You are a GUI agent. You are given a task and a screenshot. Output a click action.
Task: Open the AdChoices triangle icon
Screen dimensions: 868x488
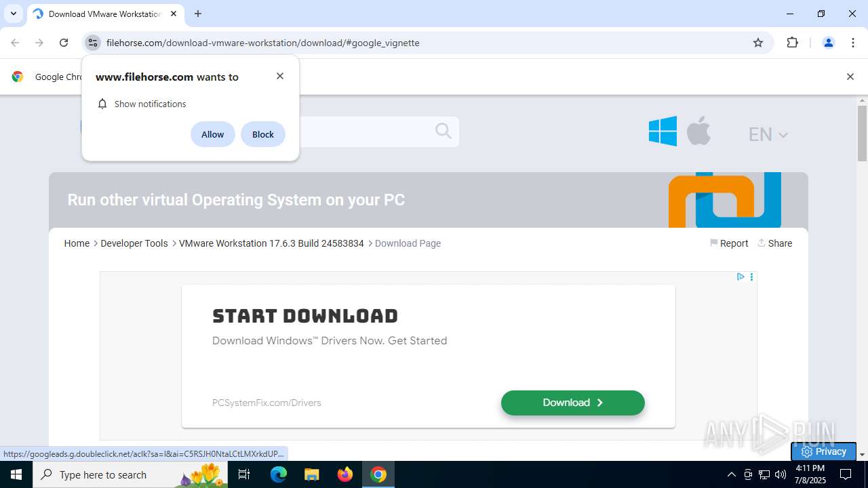click(x=741, y=277)
